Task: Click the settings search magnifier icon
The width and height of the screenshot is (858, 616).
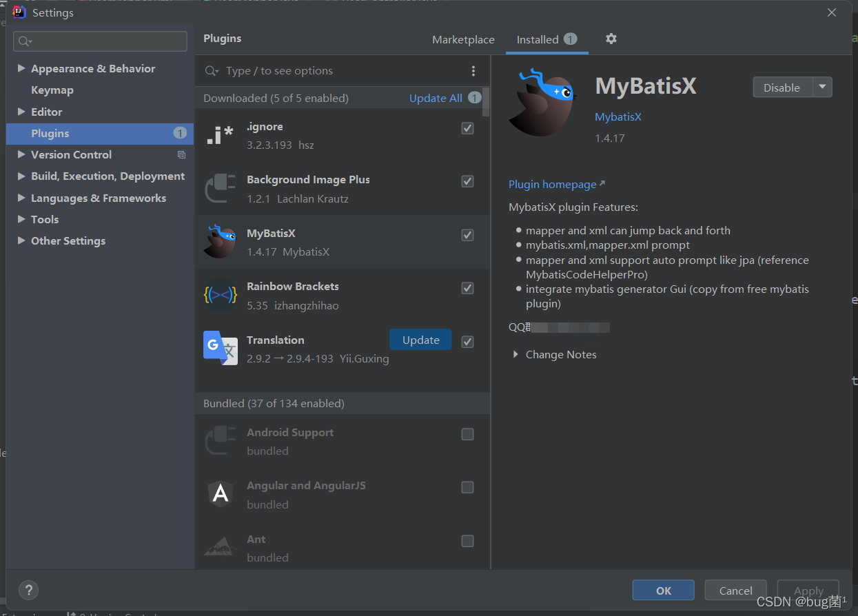Action: point(25,42)
